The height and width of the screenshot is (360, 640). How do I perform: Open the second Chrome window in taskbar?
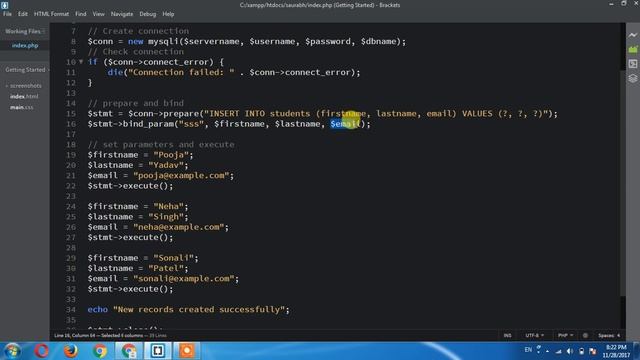pos(129,351)
